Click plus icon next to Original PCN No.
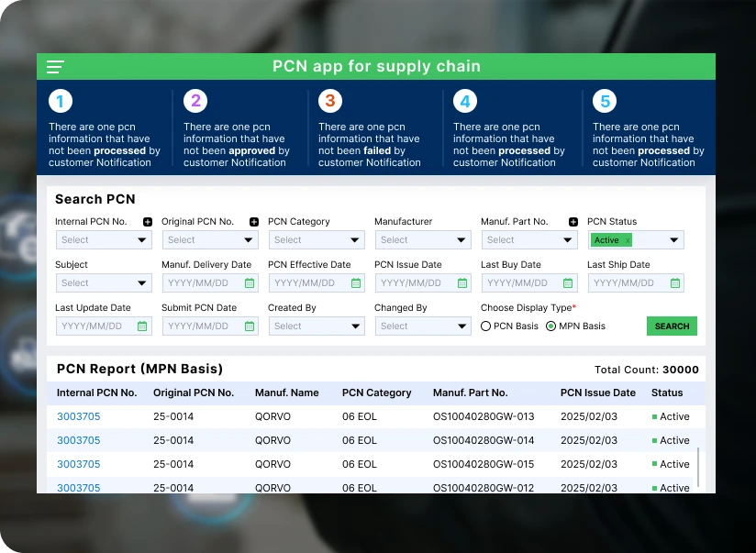This screenshot has height=553, width=756. (254, 222)
